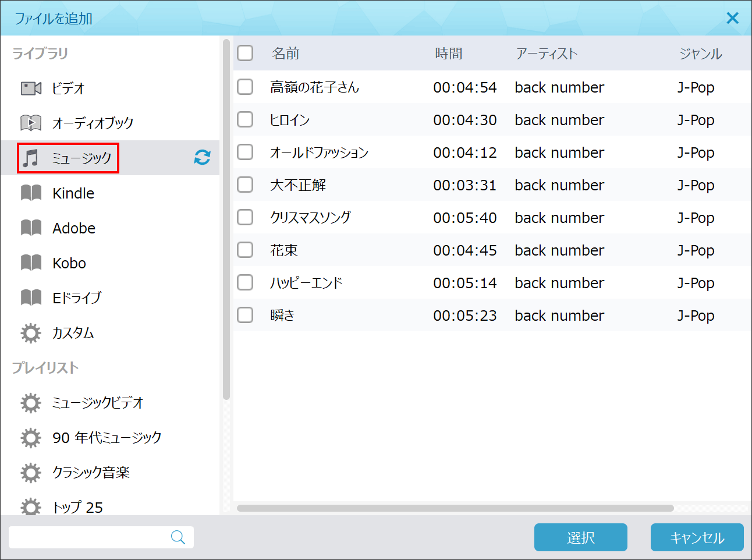Click the duration 00:04:12
Viewport: 752px width, 560px height.
point(465,153)
